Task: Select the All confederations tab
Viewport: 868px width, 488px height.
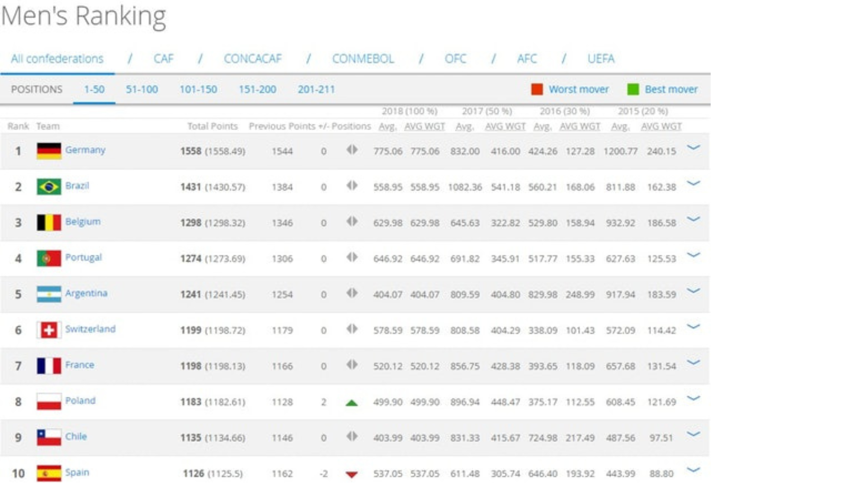Action: click(x=57, y=59)
